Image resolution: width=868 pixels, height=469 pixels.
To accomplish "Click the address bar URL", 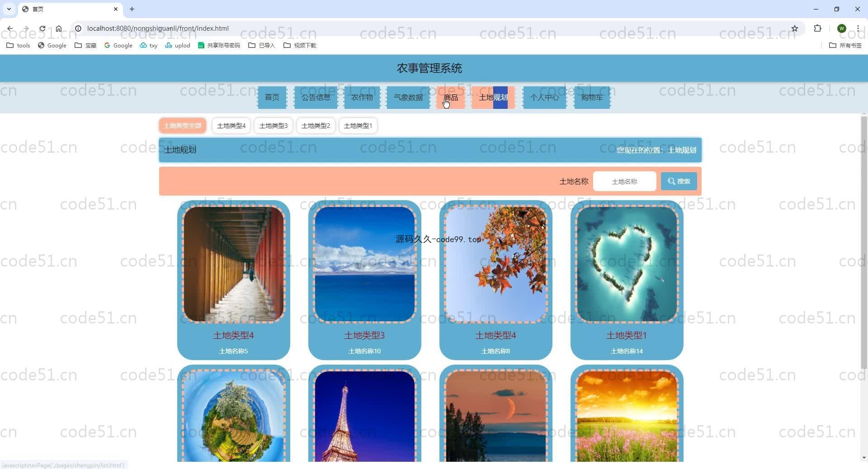I will pos(158,28).
